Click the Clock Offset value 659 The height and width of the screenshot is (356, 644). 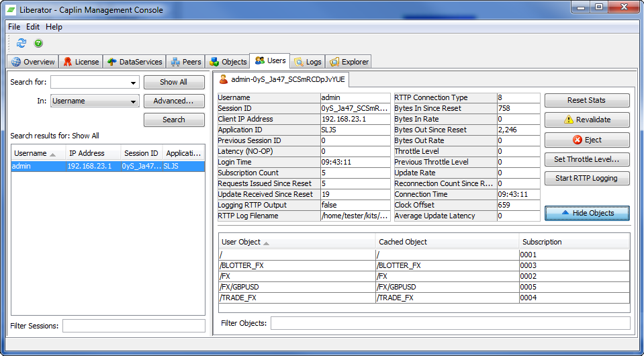(x=518, y=205)
